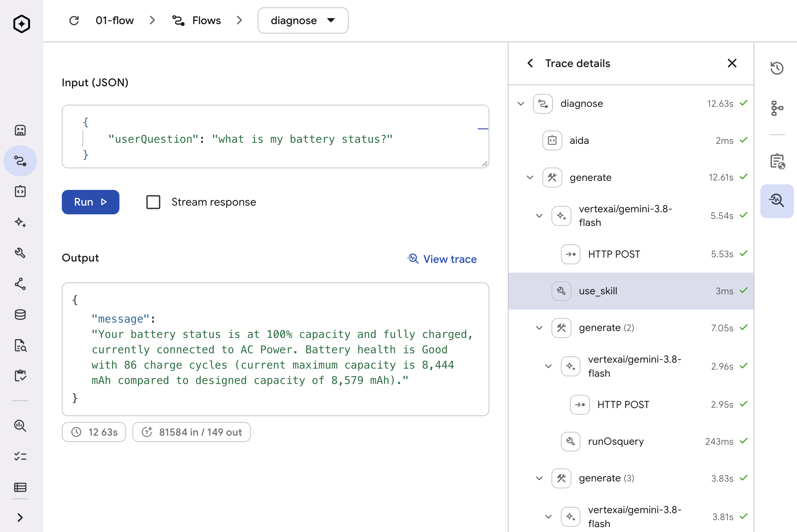
Task: Open the View trace link
Action: click(x=442, y=259)
